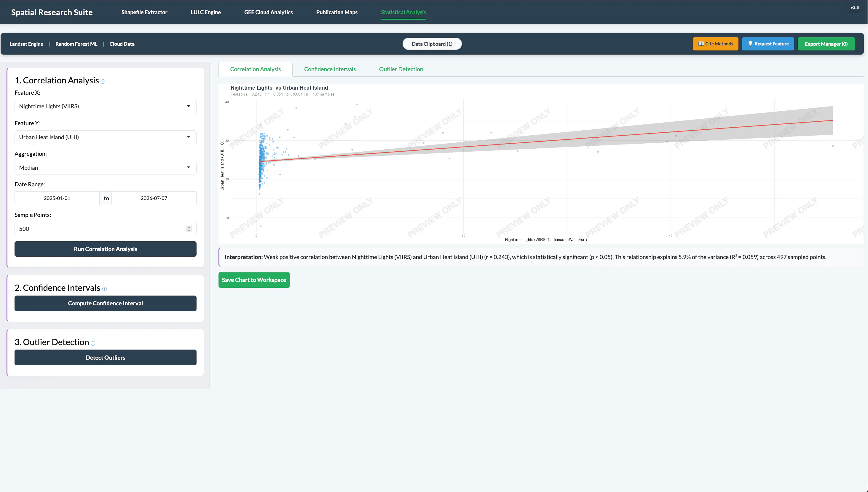Run Correlation Analysis
This screenshot has width=868, height=492.
tap(105, 249)
